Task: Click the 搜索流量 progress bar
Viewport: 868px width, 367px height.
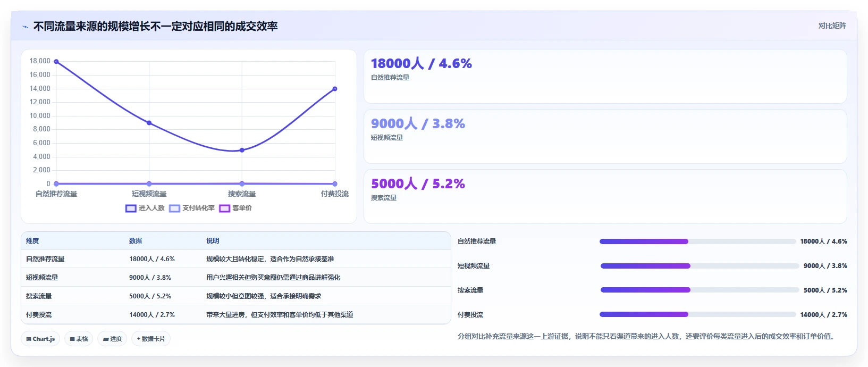Action: tap(700, 290)
